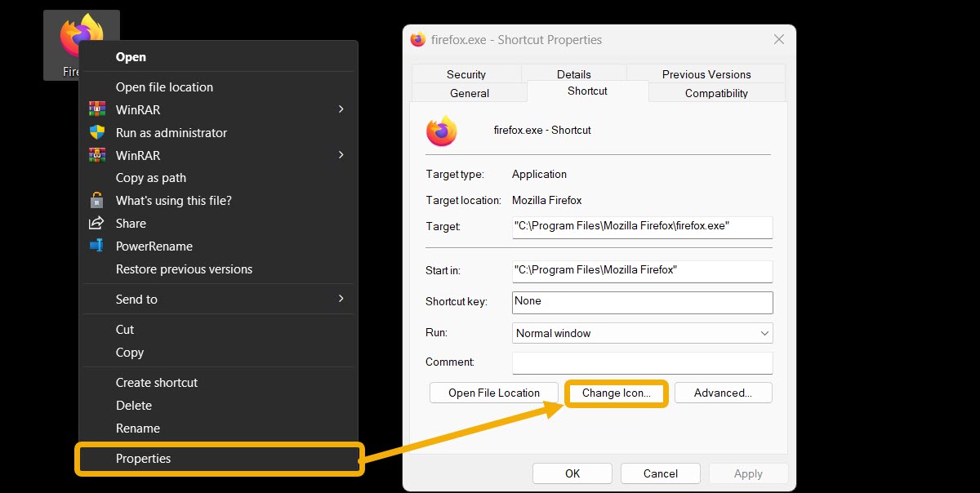Click the Firefox logo inside the Properties dialog
The width and height of the screenshot is (980, 493).
click(x=442, y=131)
